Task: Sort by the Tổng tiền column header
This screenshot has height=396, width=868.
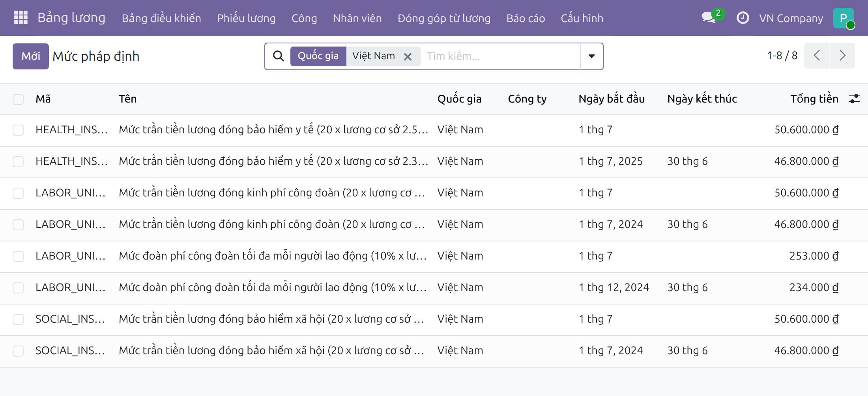Action: 814,99
